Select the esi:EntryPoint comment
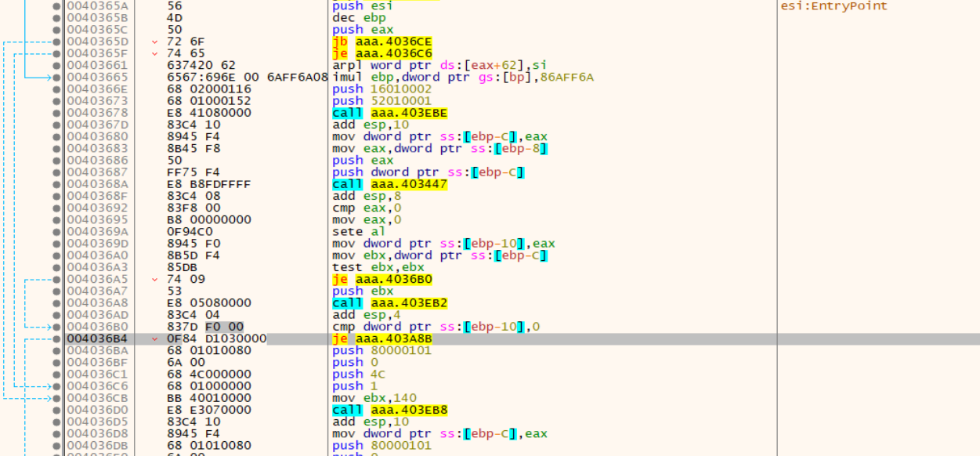Viewport: 980px width, 456px height. pos(834,6)
